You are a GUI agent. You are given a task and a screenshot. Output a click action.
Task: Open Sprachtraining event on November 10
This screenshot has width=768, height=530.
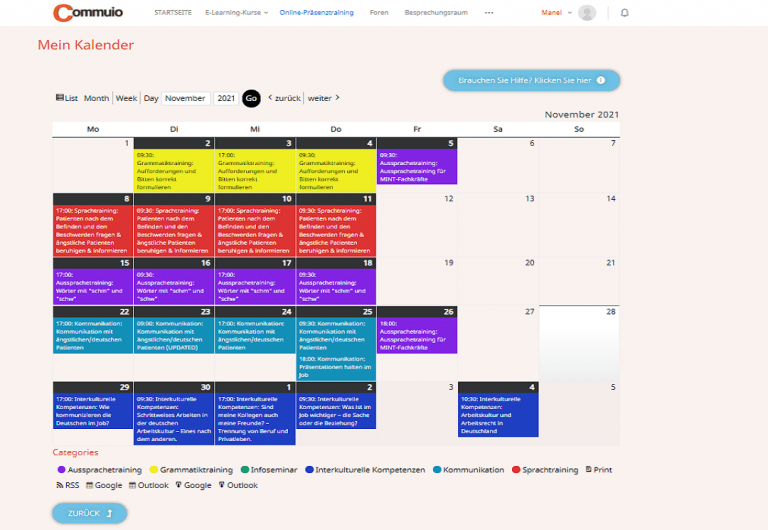coord(255,231)
